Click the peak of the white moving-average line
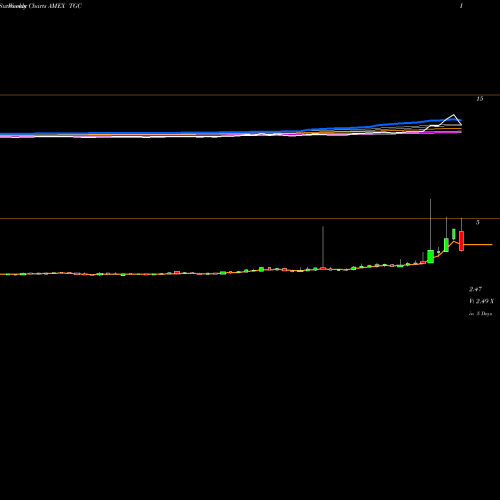This screenshot has height=500, width=500. point(454,115)
